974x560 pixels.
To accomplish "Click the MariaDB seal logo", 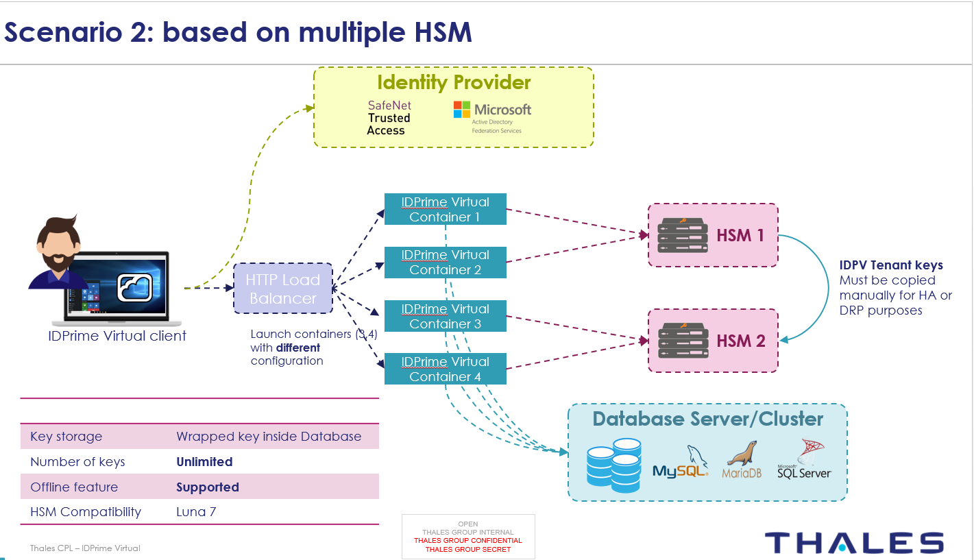I will pyautogui.click(x=742, y=460).
